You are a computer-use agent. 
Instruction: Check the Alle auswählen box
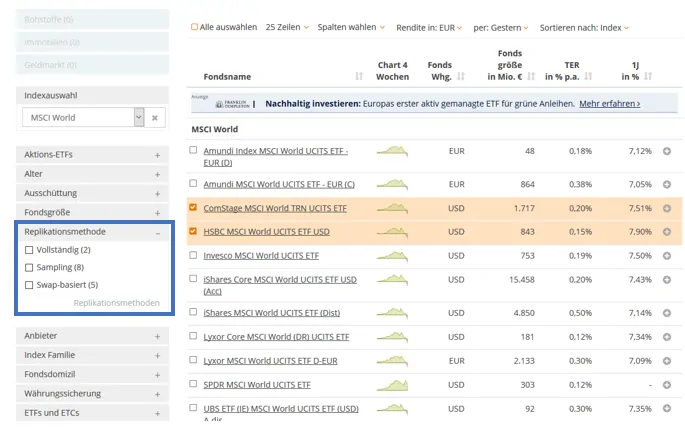click(x=194, y=27)
